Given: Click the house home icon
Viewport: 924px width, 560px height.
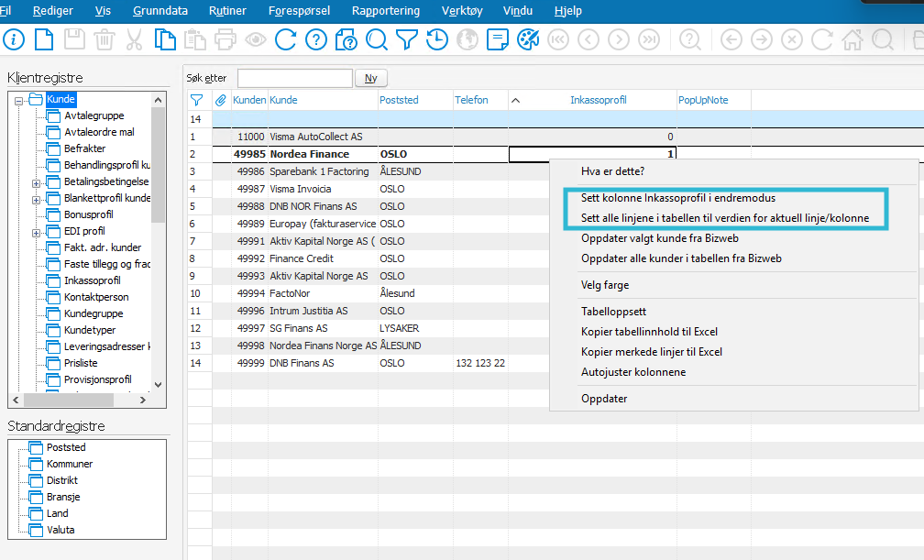Looking at the screenshot, I should point(852,40).
